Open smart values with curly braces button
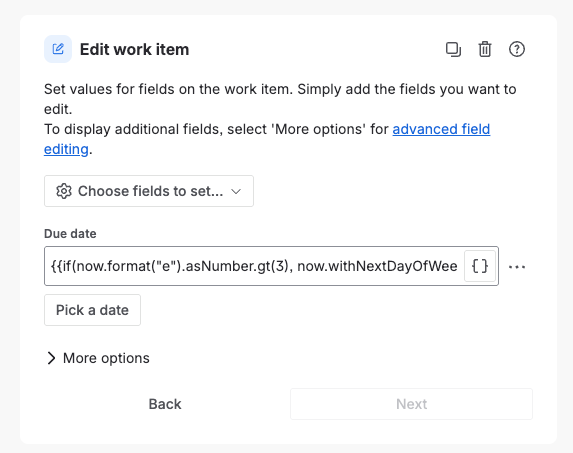The height and width of the screenshot is (453, 573). click(x=480, y=266)
